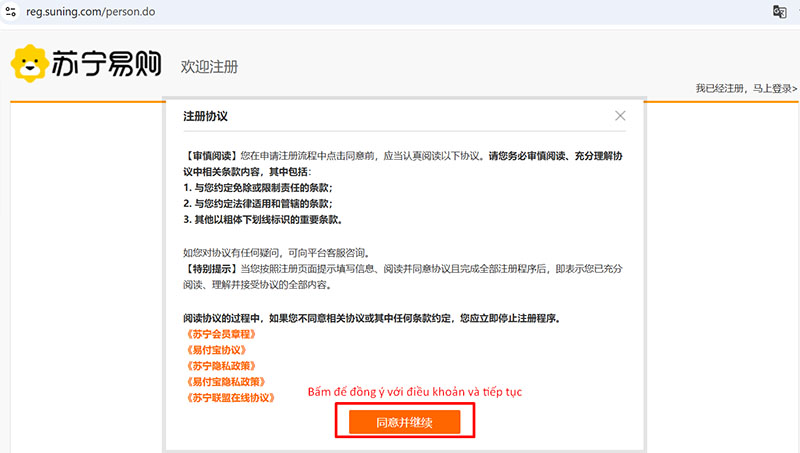Click the 苏宁易购 brand text
Image resolution: width=800 pixels, height=453 pixels.
(x=107, y=64)
